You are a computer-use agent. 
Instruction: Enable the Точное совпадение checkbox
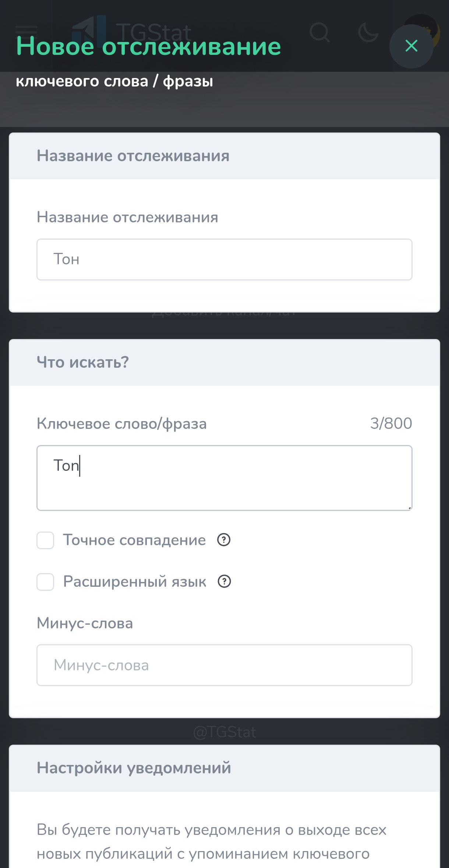[45, 540]
